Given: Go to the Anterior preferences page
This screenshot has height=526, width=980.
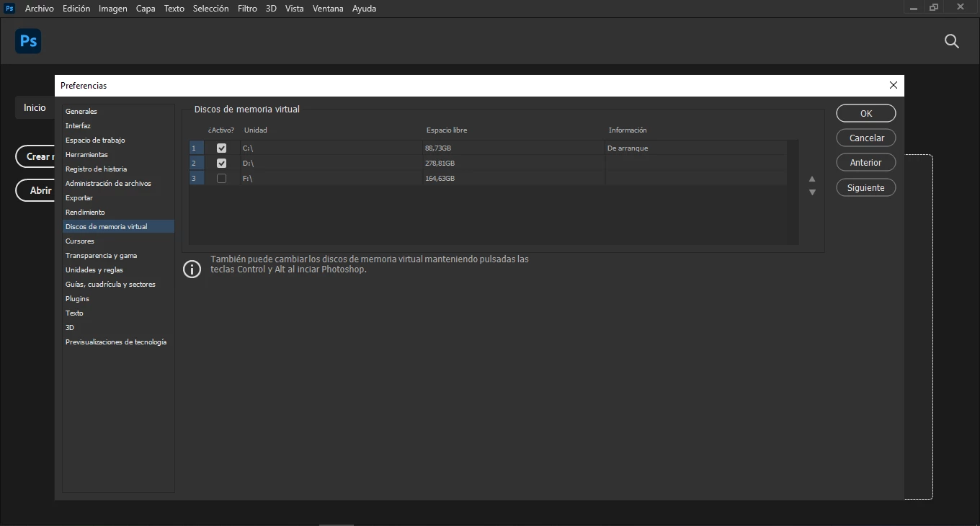Looking at the screenshot, I should point(866,162).
